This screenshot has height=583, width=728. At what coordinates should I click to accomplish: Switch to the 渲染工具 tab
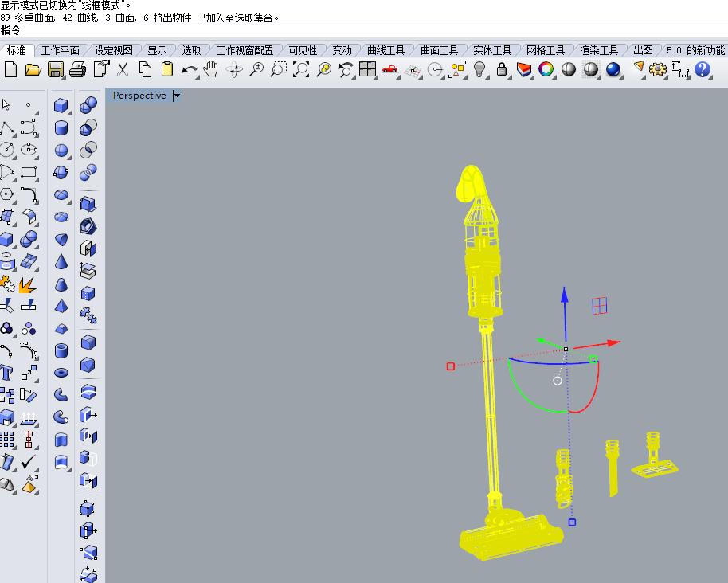tap(599, 50)
